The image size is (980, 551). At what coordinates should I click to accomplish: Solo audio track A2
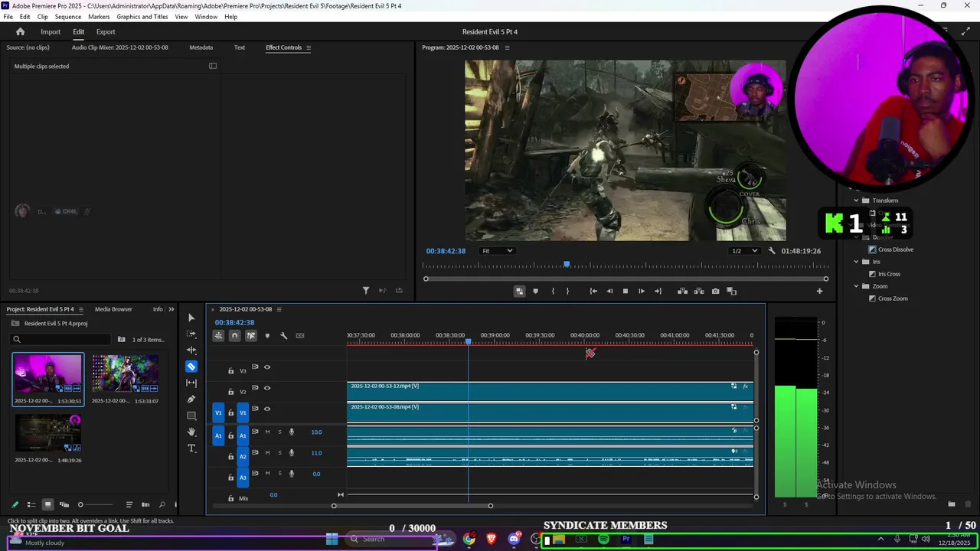point(279,453)
